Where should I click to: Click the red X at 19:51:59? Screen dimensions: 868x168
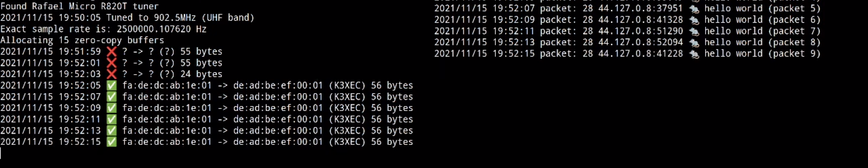pyautogui.click(x=111, y=51)
